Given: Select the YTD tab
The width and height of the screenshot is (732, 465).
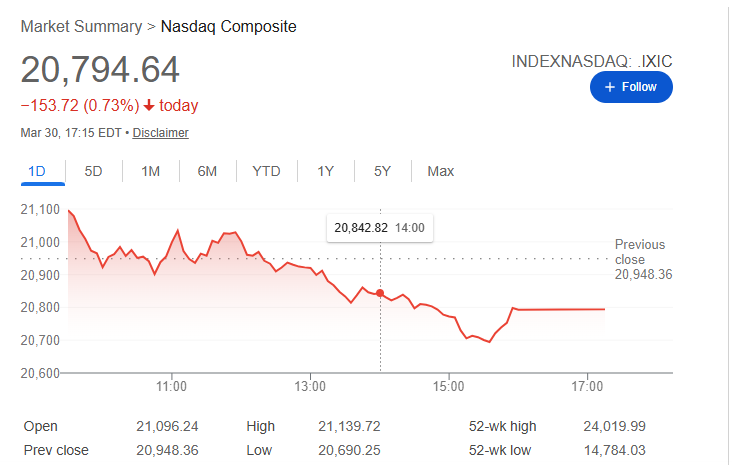Looking at the screenshot, I should click(266, 171).
